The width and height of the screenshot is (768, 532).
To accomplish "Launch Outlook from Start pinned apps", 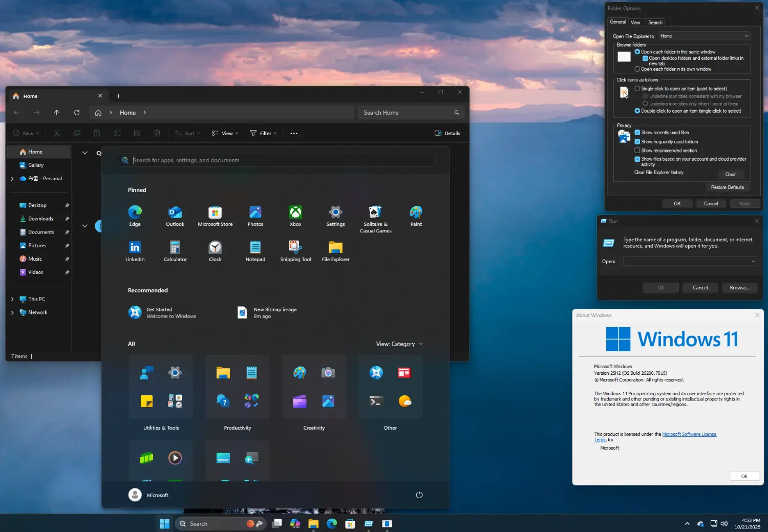I will [175, 216].
